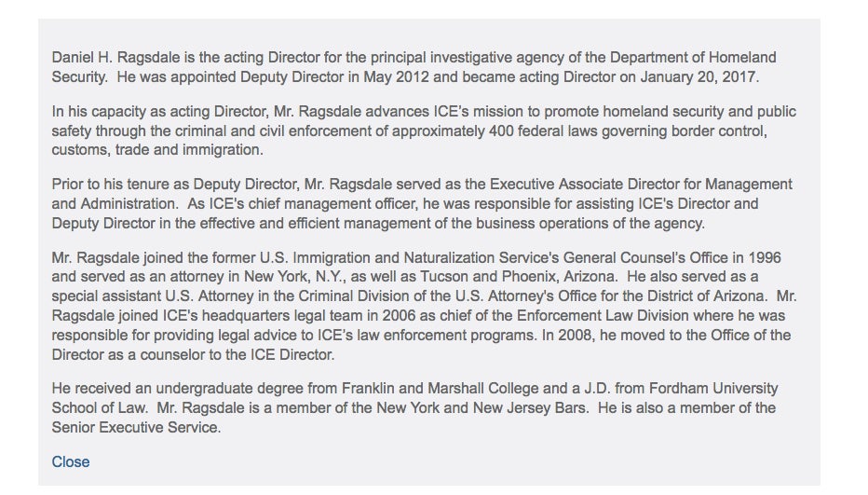The width and height of the screenshot is (868, 495).
Task: Click the words 'Senior Executive Service.'
Action: click(x=136, y=428)
